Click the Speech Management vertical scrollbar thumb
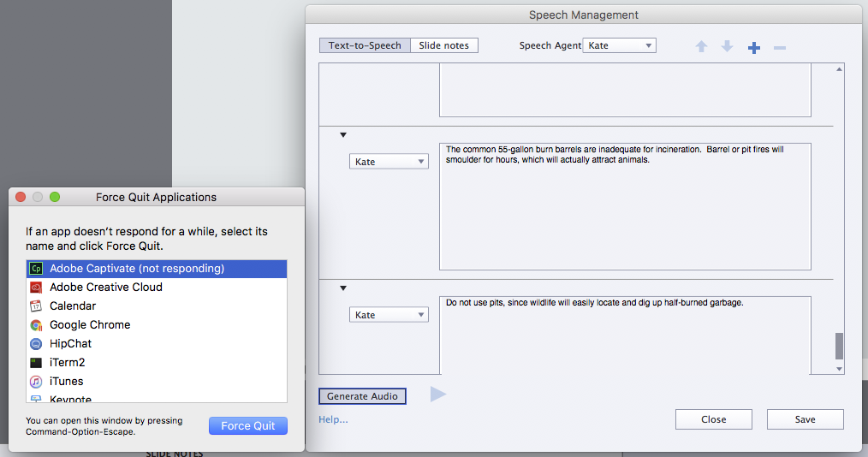Screen dimensions: 868x457 point(839,346)
